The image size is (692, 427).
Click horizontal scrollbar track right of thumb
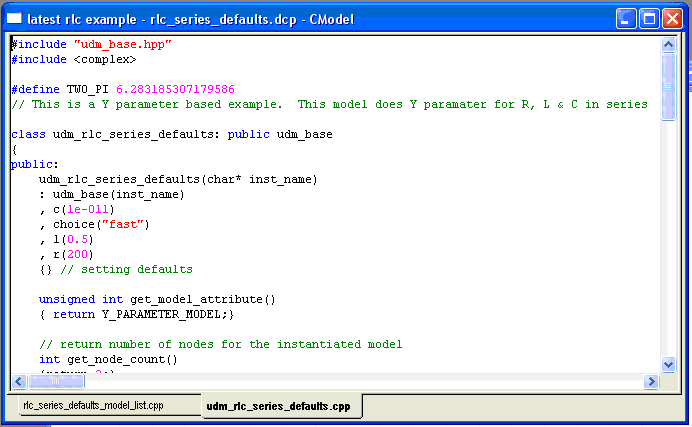tap(350, 381)
